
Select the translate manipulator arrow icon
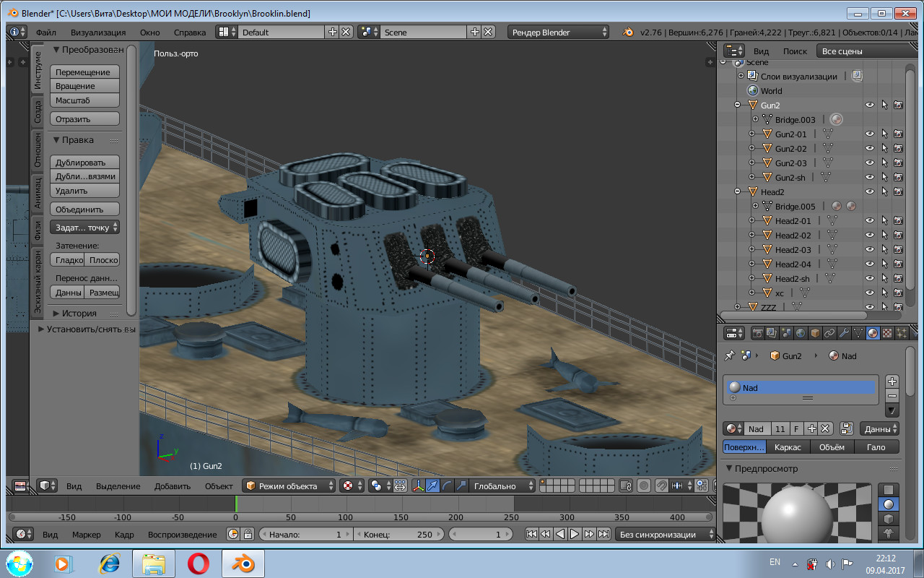(432, 486)
